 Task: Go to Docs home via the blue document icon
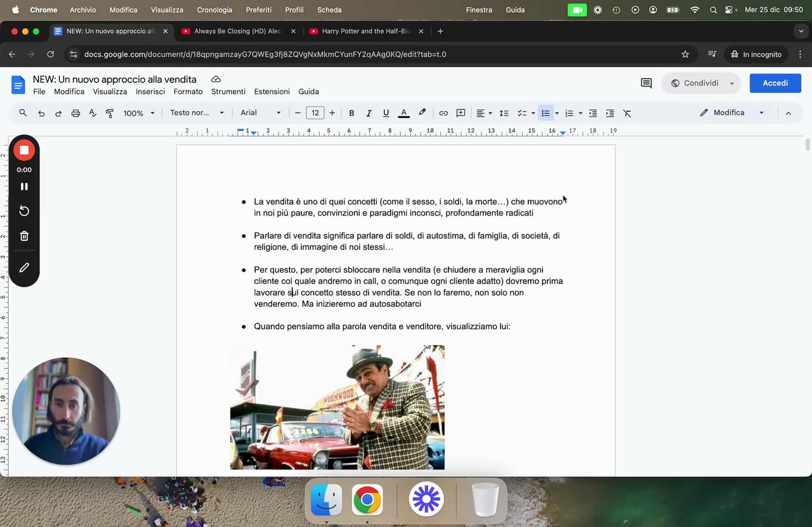[x=18, y=84]
